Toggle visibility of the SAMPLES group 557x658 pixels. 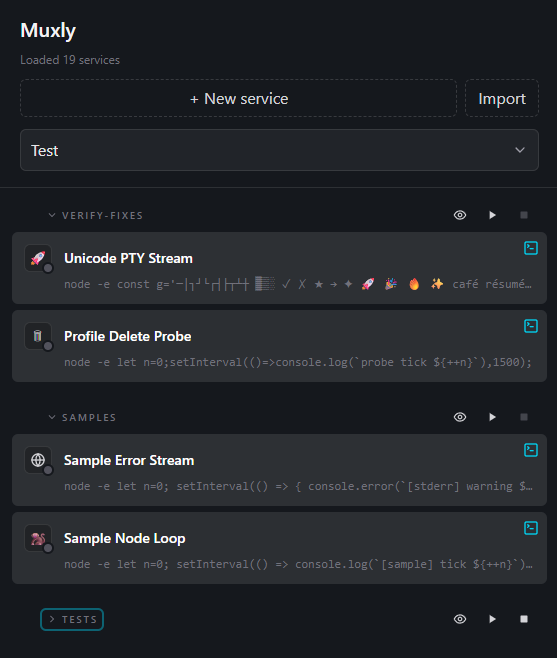(x=460, y=417)
